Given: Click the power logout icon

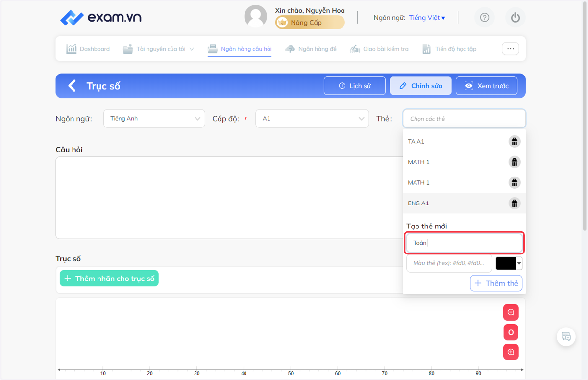Looking at the screenshot, I should 515,18.
